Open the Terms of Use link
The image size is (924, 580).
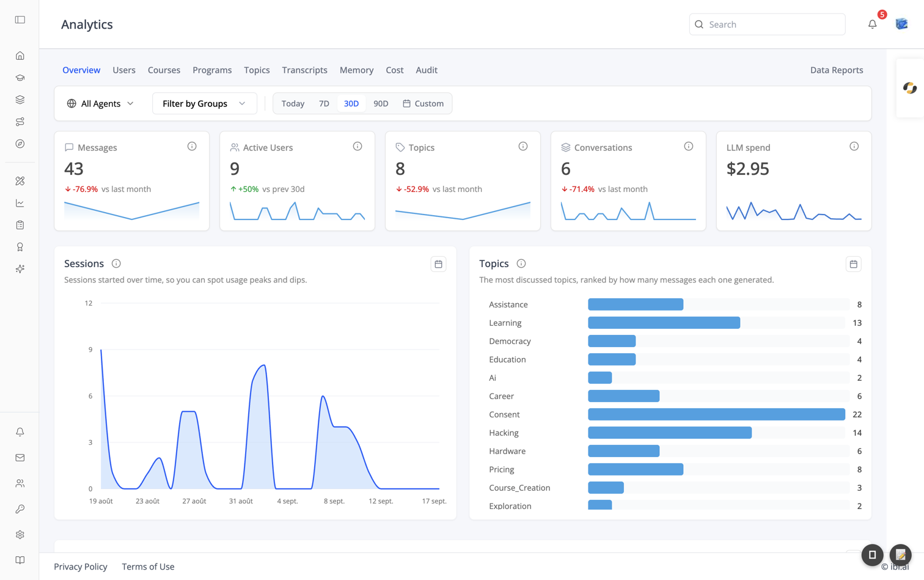point(148,567)
